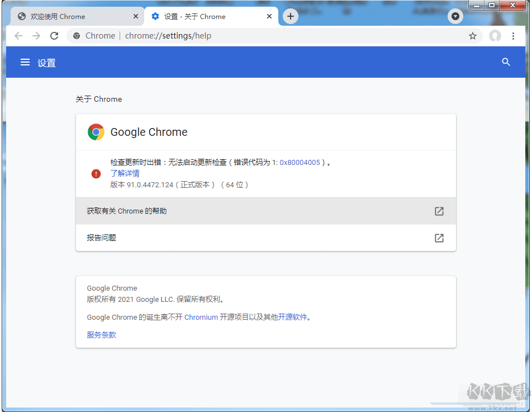This screenshot has height=412, width=532.
Task: Click the Google Chrome logo on the About card
Action: point(96,132)
